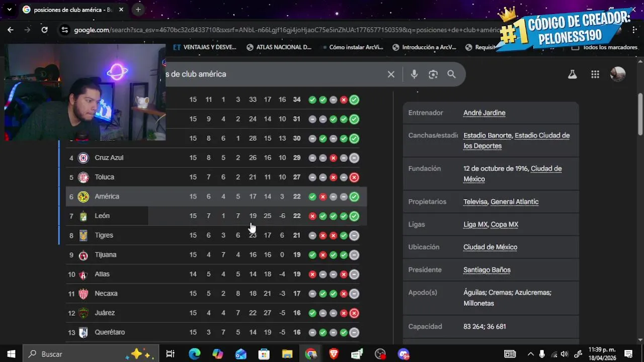
Task: Open the Google apps grid
Action: [x=595, y=74]
